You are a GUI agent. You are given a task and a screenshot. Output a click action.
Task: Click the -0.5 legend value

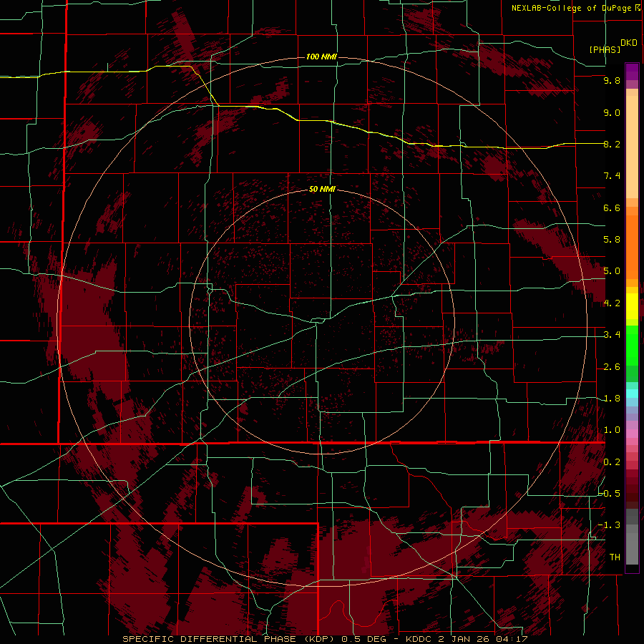[609, 494]
